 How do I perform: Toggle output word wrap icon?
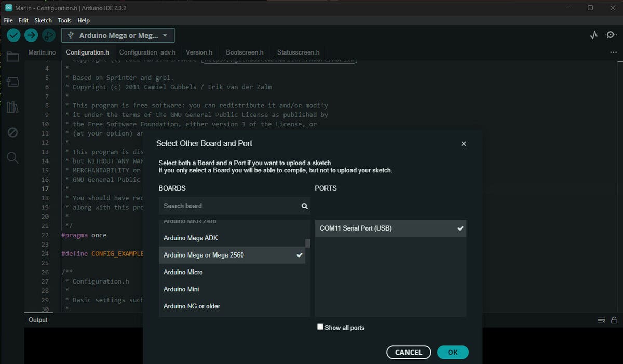(x=601, y=320)
